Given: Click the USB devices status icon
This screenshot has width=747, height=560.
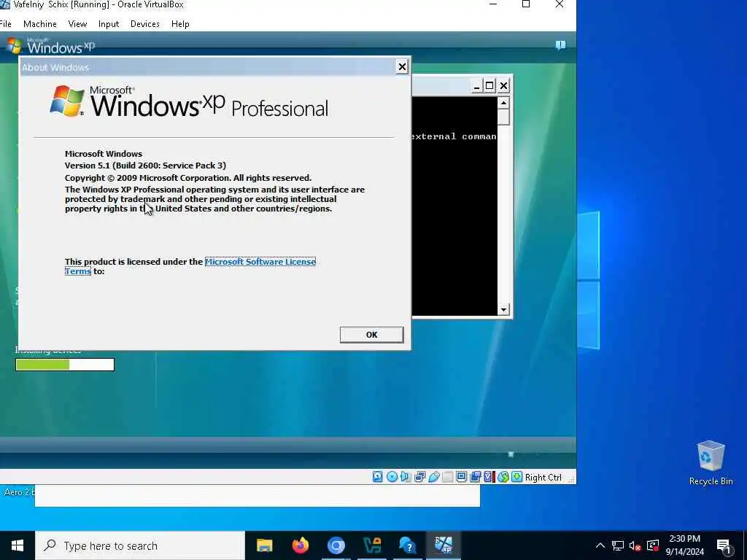Looking at the screenshot, I should tap(433, 477).
